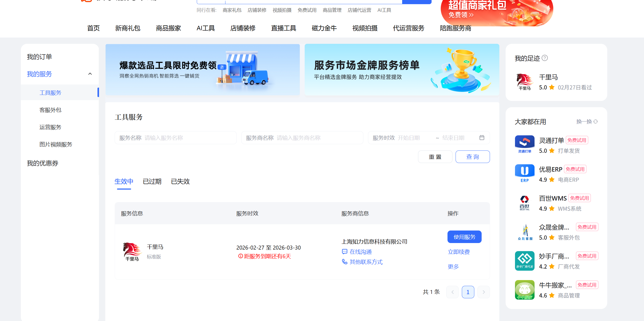Click the help icon beside 我的足迹

point(545,58)
